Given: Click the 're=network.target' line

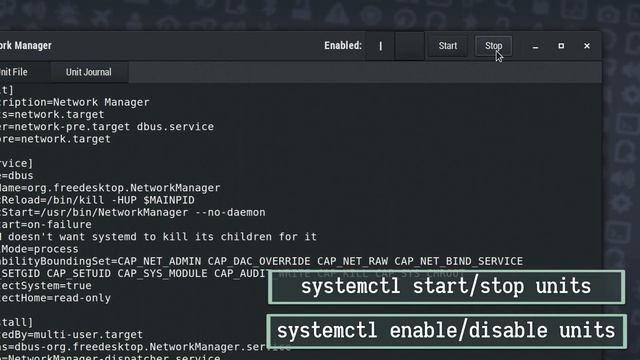Looking at the screenshot, I should coord(55,139).
